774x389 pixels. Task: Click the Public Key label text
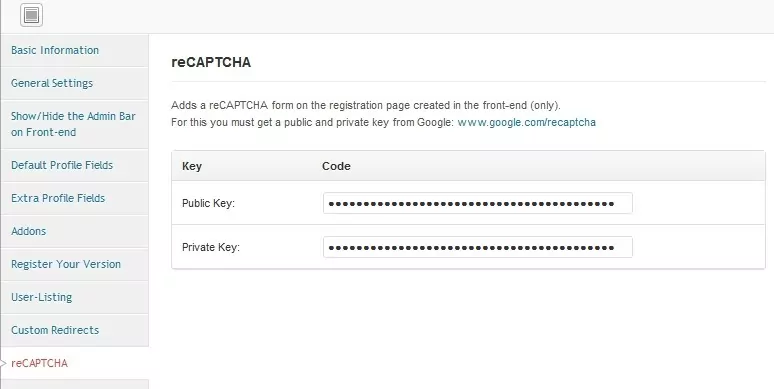click(x=208, y=203)
